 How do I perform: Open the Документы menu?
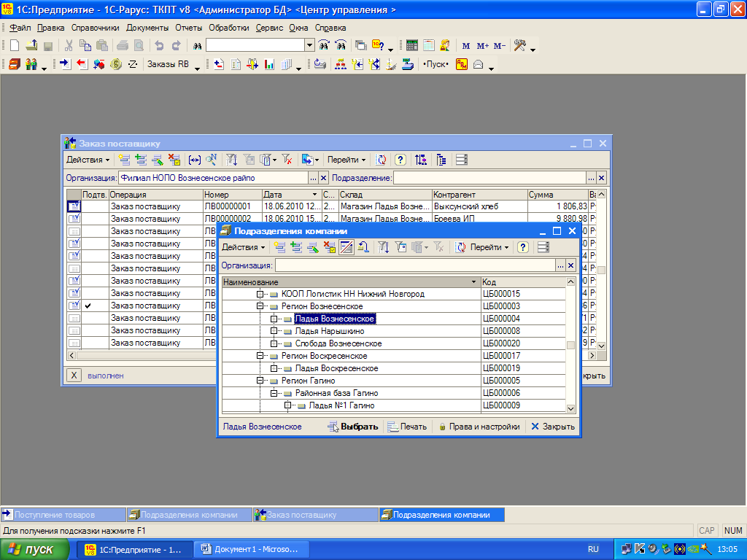(x=147, y=28)
